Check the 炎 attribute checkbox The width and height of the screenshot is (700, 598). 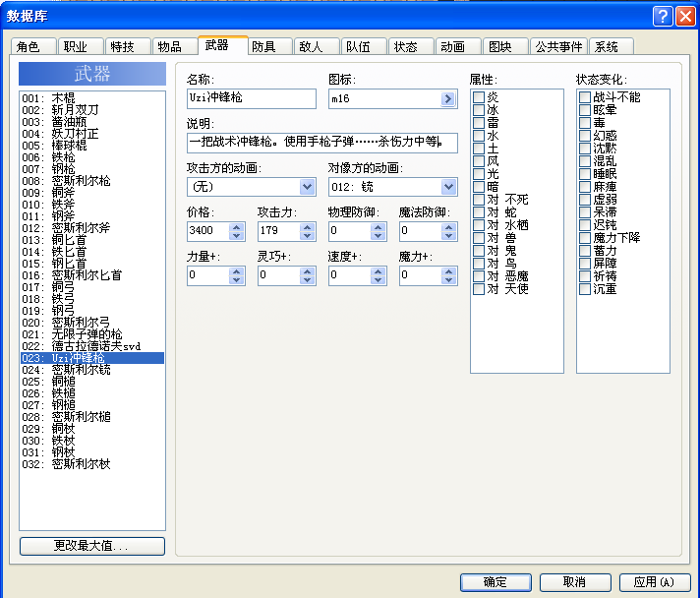pos(479,97)
